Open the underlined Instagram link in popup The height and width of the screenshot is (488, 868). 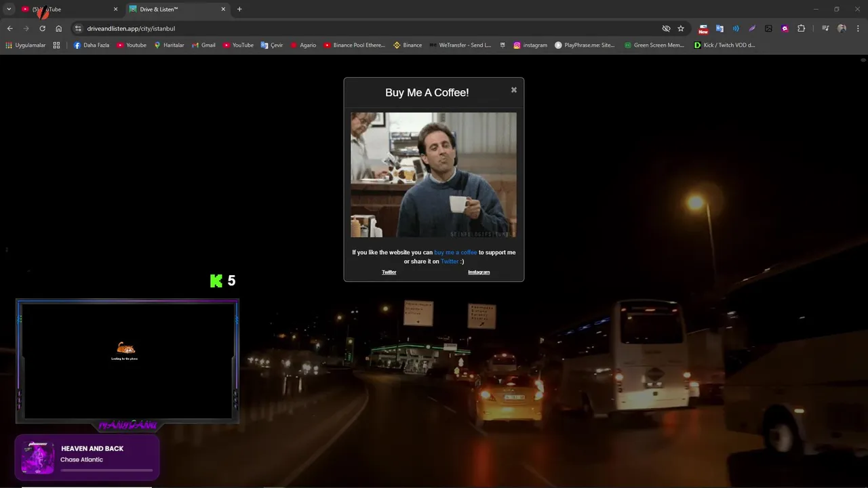(479, 272)
